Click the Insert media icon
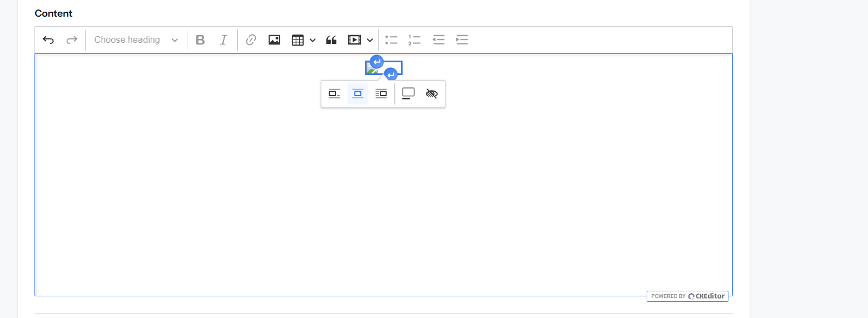The height and width of the screenshot is (318, 868). (x=354, y=40)
